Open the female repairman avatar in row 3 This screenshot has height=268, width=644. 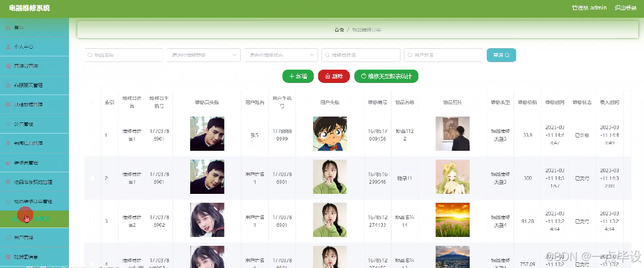point(207,220)
